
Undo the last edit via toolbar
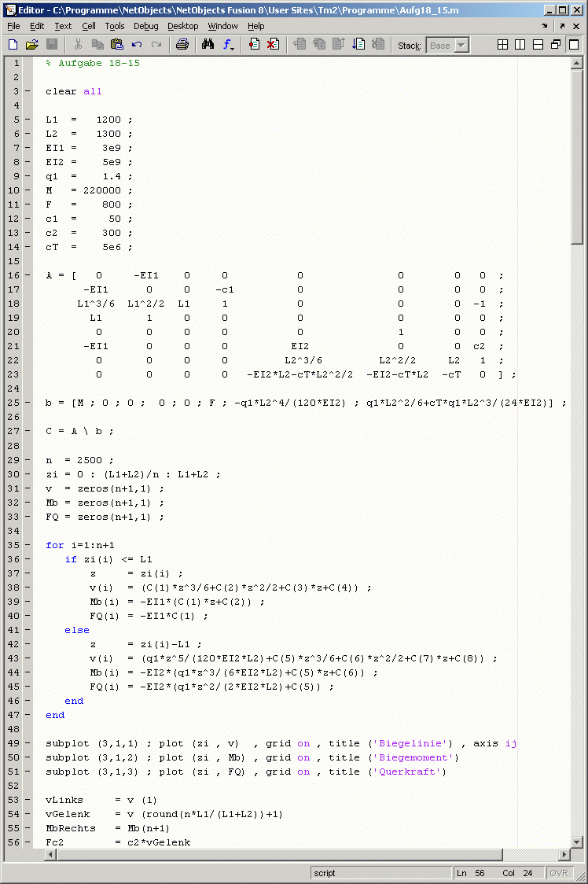click(137, 45)
